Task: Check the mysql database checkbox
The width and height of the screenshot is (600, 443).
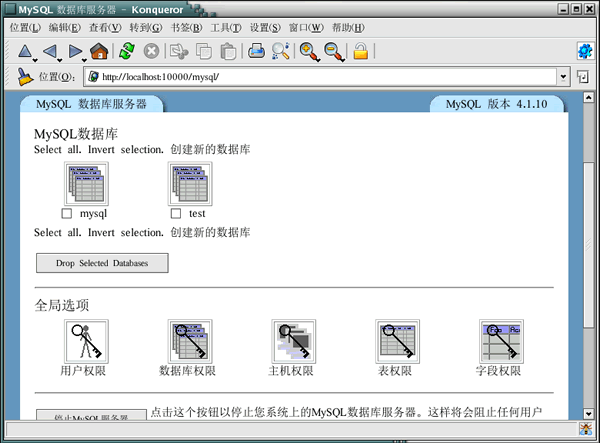Action: (x=67, y=213)
